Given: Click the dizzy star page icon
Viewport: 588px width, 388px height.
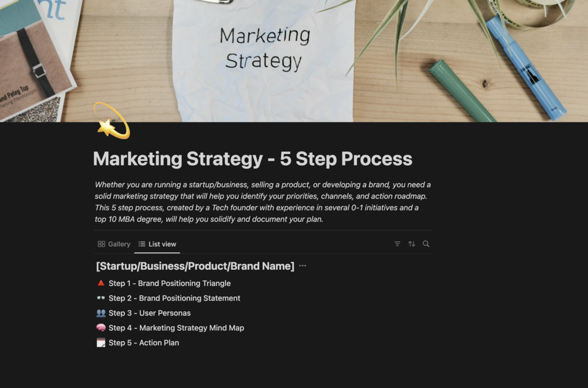Looking at the screenshot, I should point(112,121).
